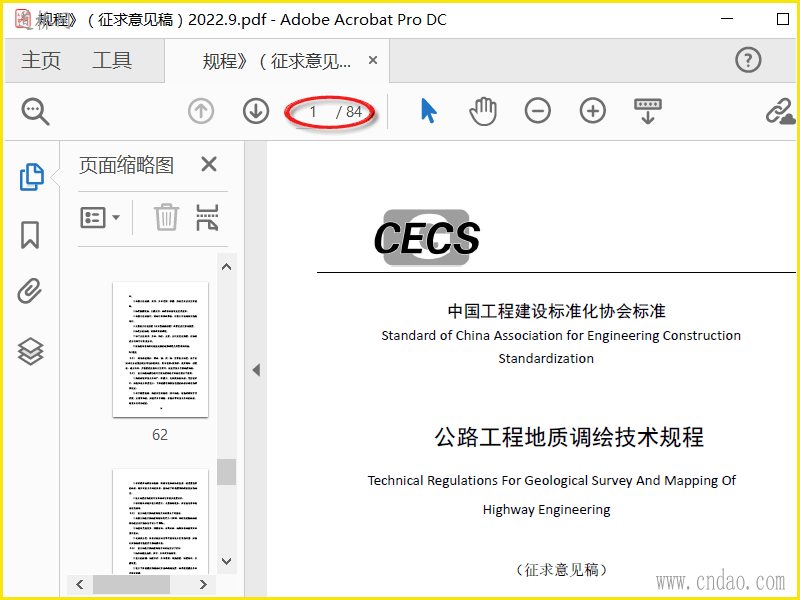
Task: Collapse the navigation pane with triangle arrow
Action: pyautogui.click(x=256, y=370)
